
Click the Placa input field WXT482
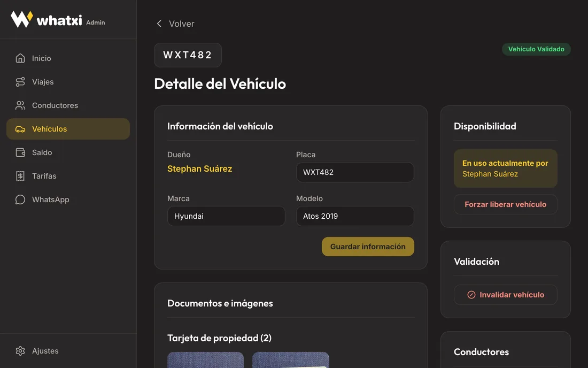click(x=355, y=172)
